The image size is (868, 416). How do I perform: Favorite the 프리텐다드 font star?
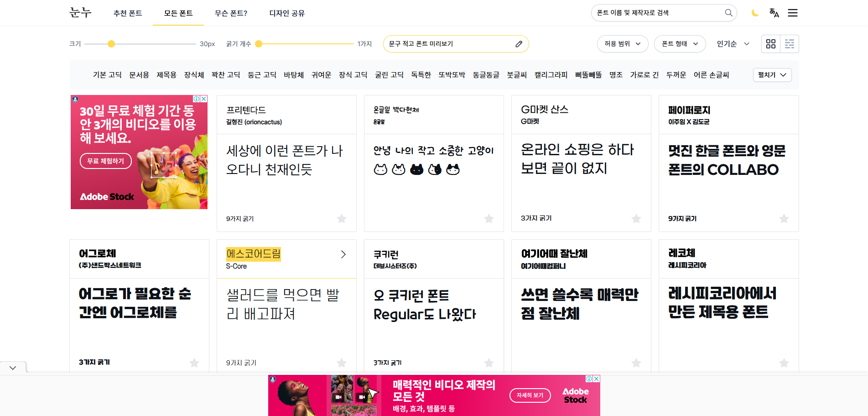[341, 219]
